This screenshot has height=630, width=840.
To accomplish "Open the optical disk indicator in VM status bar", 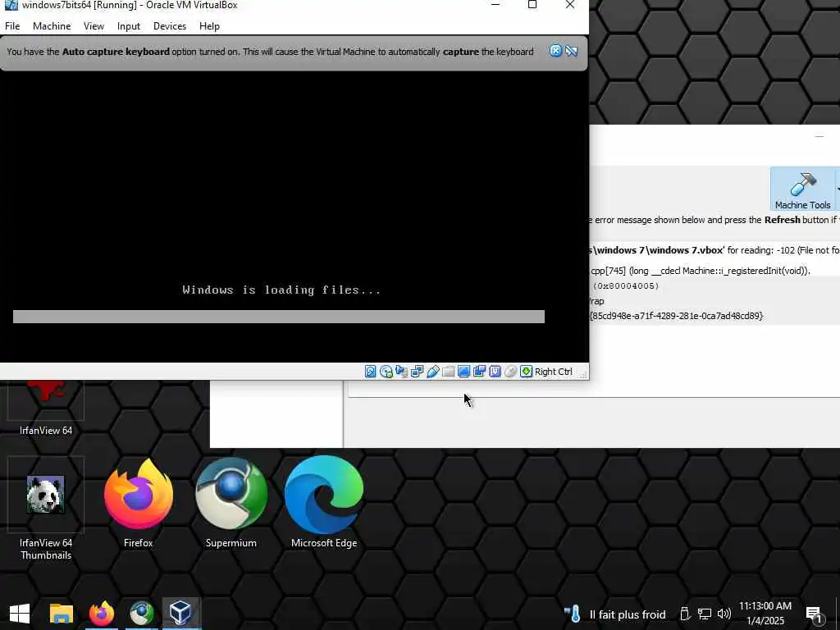I will coord(386,372).
